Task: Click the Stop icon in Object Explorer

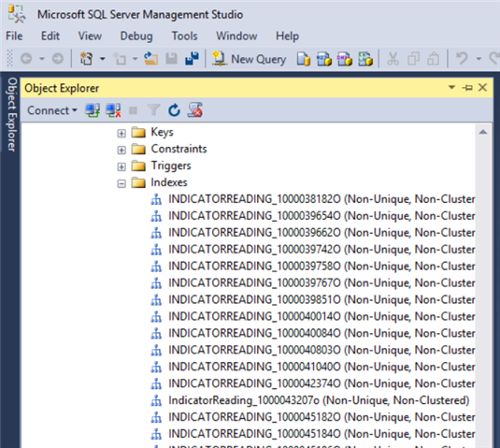Action: click(133, 110)
